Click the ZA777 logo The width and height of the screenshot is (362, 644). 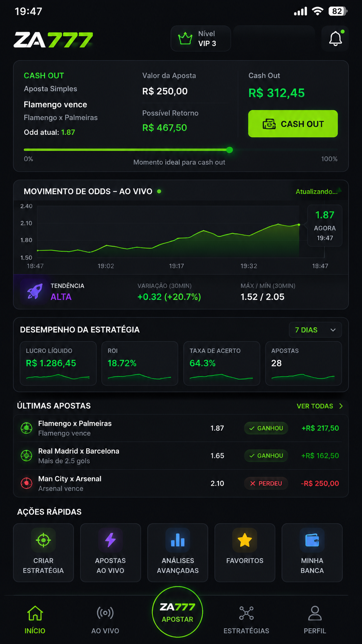coord(53,40)
